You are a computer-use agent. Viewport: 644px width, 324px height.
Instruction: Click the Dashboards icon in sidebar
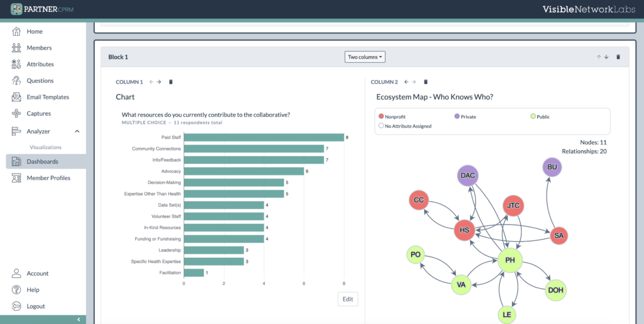click(x=16, y=162)
